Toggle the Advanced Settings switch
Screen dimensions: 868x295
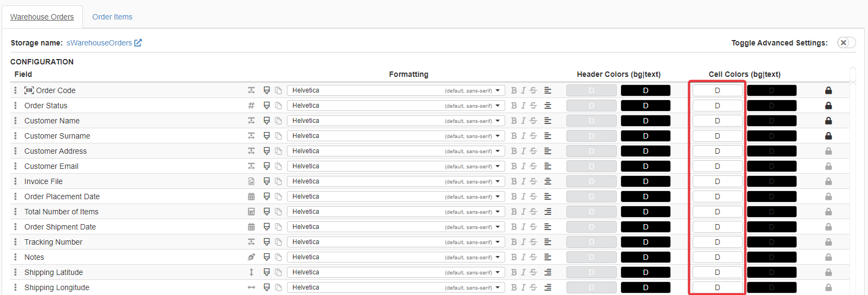(846, 43)
